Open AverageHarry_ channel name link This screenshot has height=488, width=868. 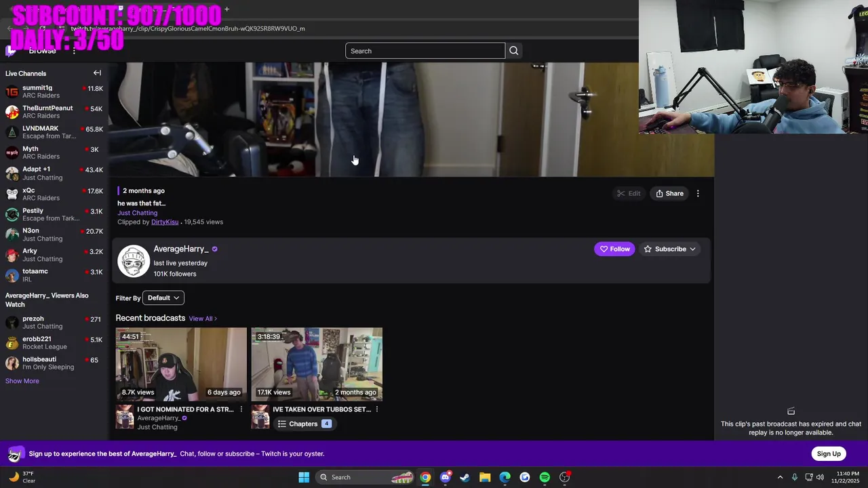(181, 249)
